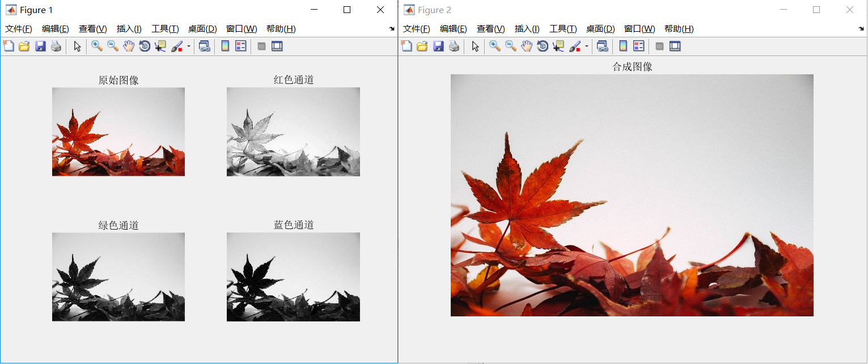
Task: Select Rotate 3D tool in Figure 1
Action: click(x=145, y=46)
